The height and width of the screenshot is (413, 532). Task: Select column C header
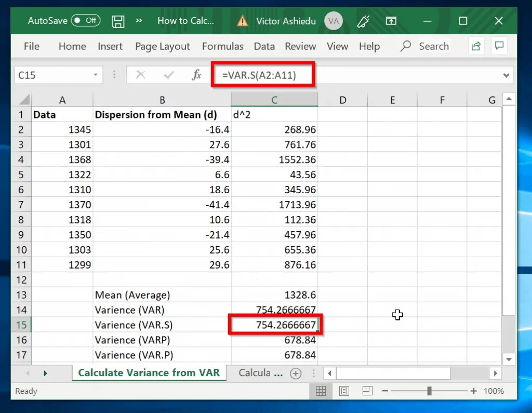coord(274,100)
